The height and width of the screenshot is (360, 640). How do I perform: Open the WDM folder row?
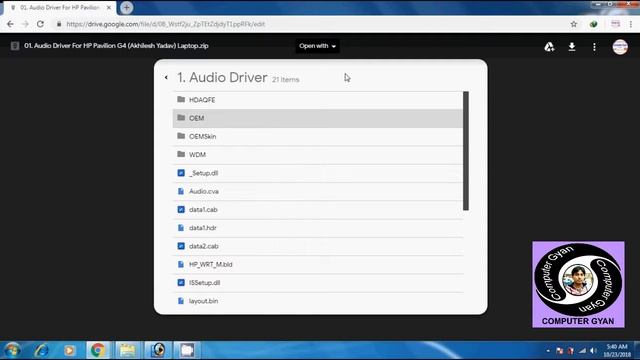(x=318, y=155)
